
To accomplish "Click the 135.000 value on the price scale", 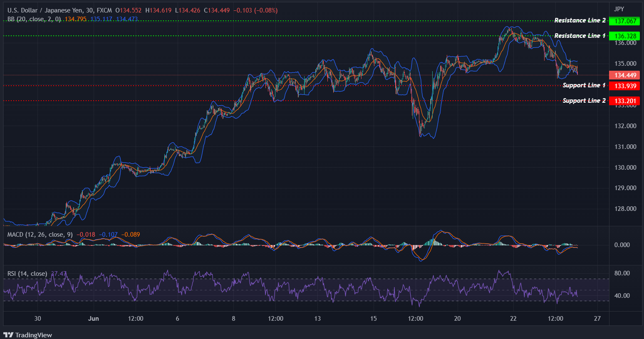I will [625, 63].
